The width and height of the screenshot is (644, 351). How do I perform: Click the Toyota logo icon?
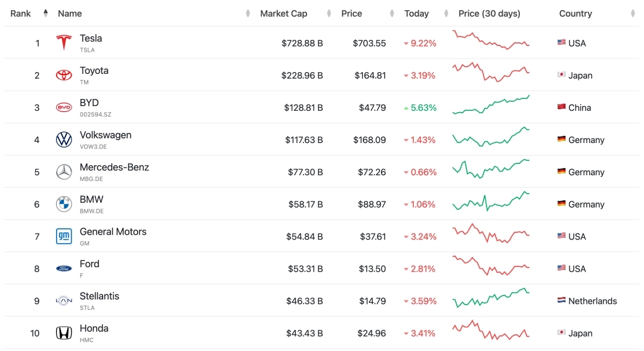pyautogui.click(x=64, y=75)
